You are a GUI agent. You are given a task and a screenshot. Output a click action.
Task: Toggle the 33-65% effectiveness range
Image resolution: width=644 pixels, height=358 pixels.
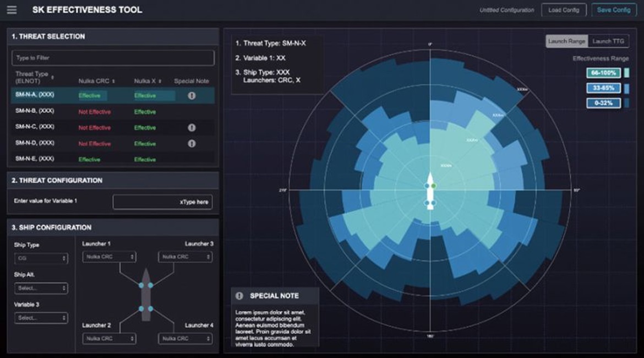click(603, 88)
